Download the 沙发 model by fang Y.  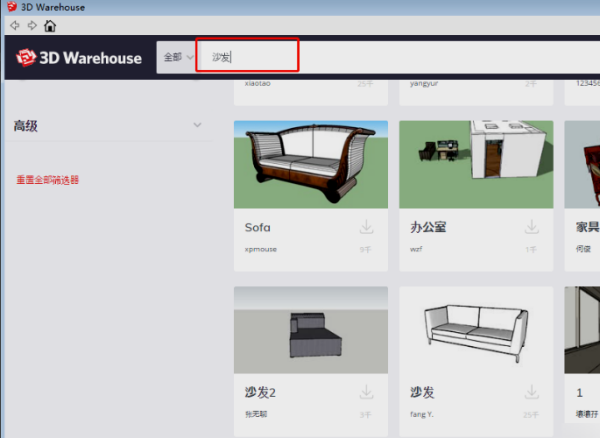(532, 393)
